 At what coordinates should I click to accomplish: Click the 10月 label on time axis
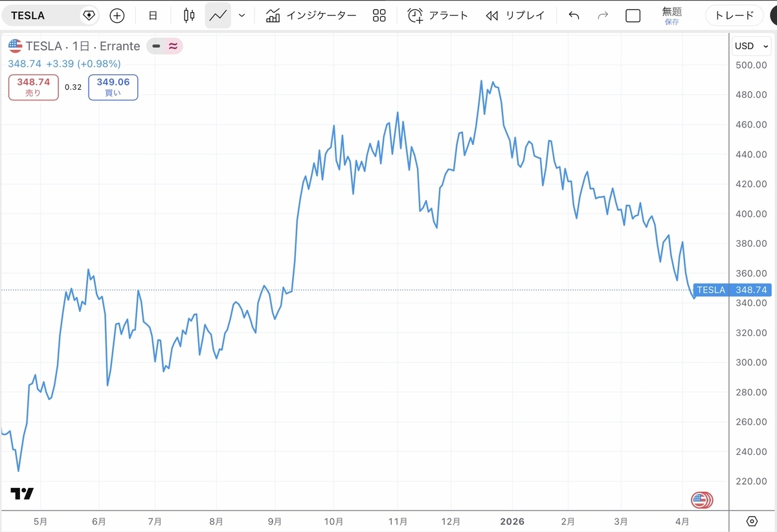click(333, 521)
